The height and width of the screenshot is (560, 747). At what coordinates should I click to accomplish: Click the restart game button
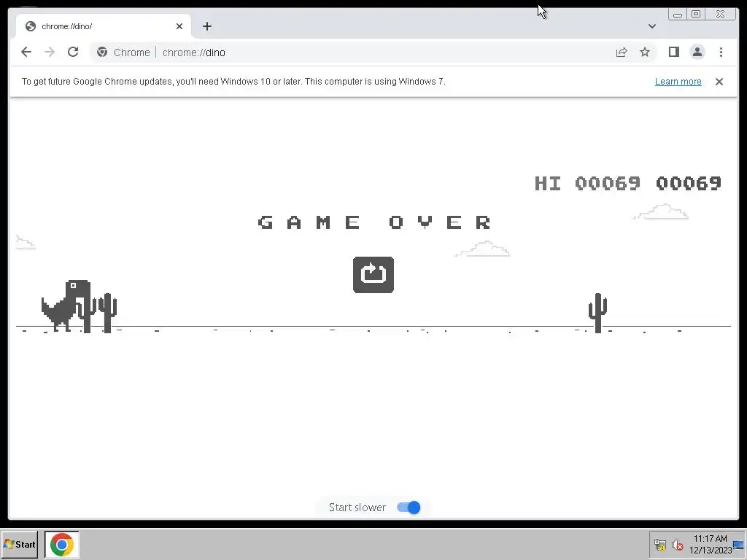click(373, 275)
